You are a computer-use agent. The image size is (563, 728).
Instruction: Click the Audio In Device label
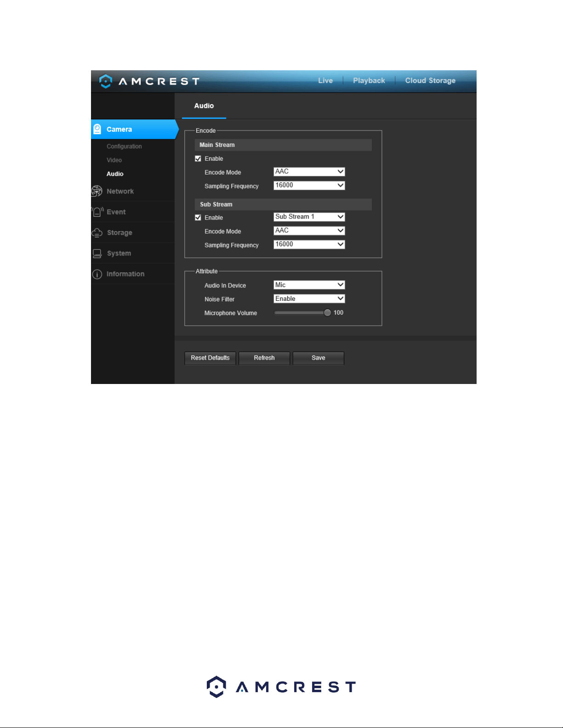pos(225,286)
